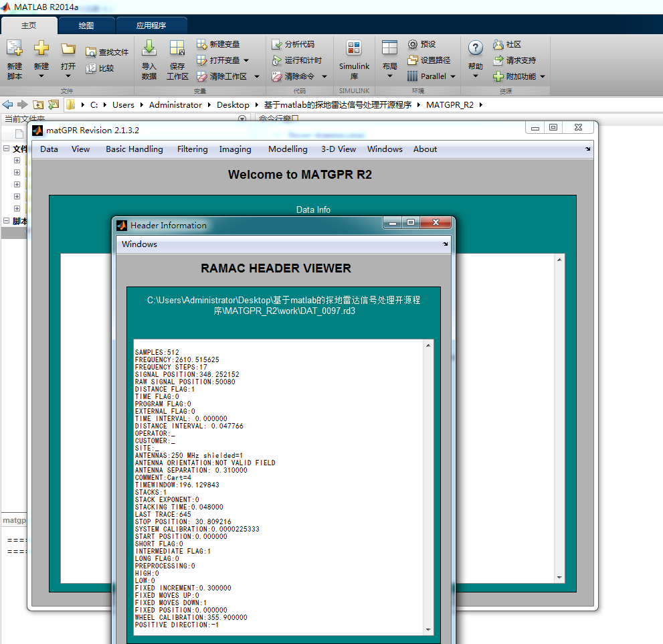Image resolution: width=663 pixels, height=644 pixels.
Task: Collapse the 脚本 section in Current Folder
Action: point(6,220)
